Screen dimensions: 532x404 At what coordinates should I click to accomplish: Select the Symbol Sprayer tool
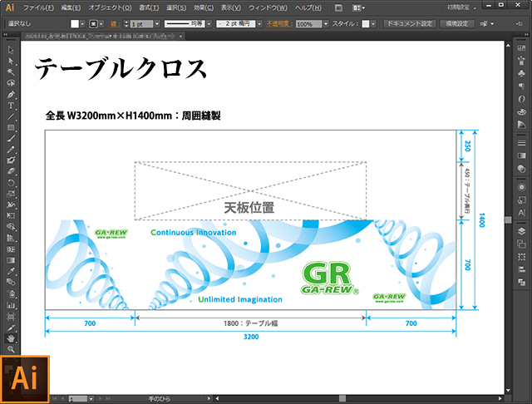(x=11, y=293)
